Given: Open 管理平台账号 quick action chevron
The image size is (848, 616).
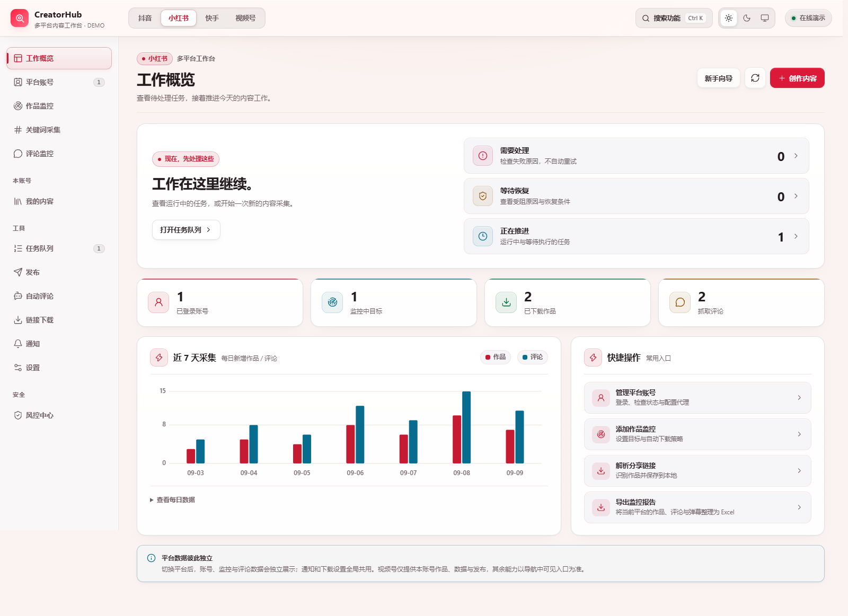Looking at the screenshot, I should 799,398.
